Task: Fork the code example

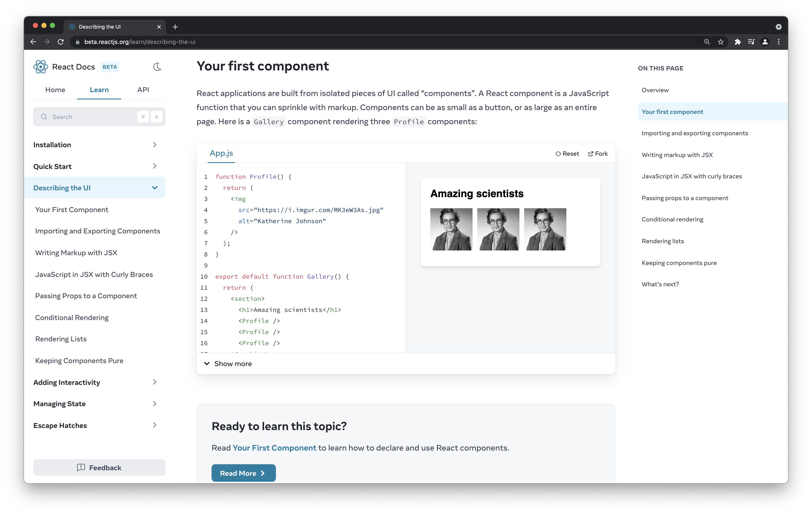Action: click(x=598, y=154)
